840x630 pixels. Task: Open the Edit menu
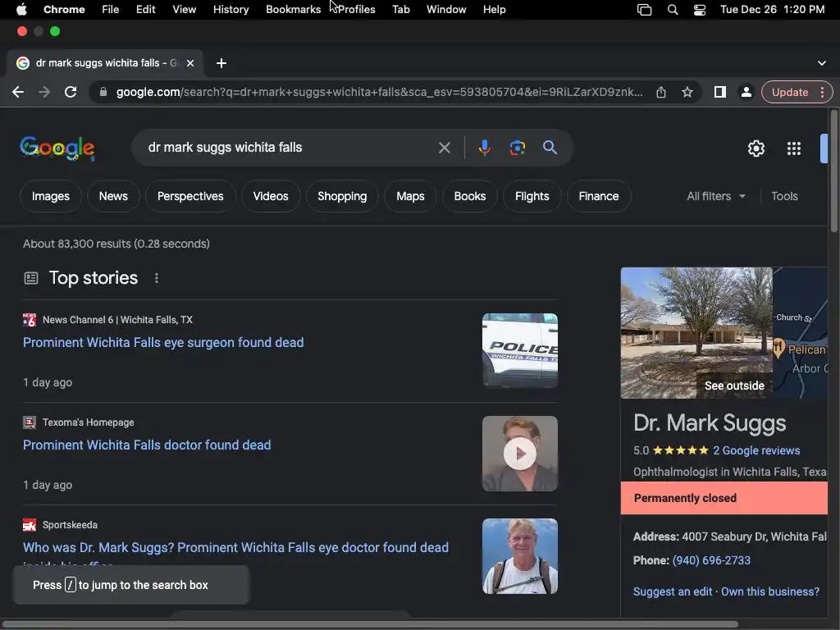[145, 10]
